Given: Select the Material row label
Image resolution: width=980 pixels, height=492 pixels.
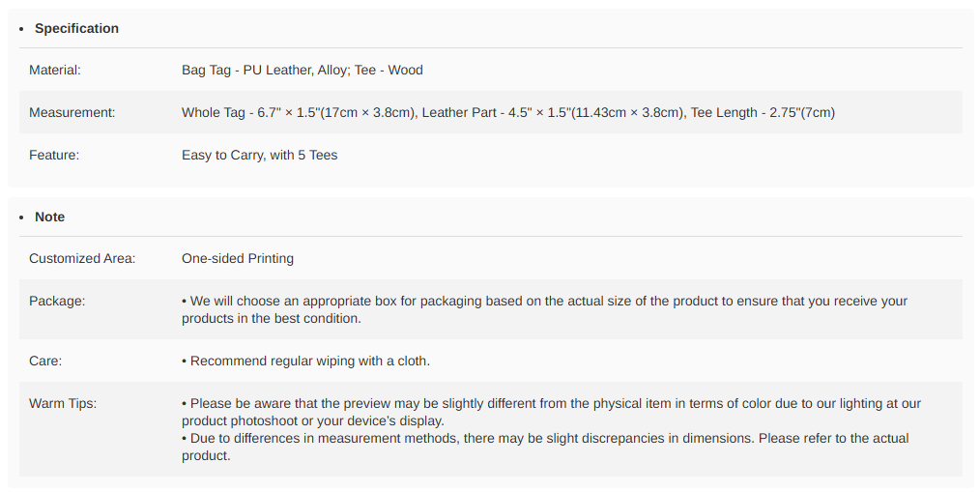Looking at the screenshot, I should (55, 70).
